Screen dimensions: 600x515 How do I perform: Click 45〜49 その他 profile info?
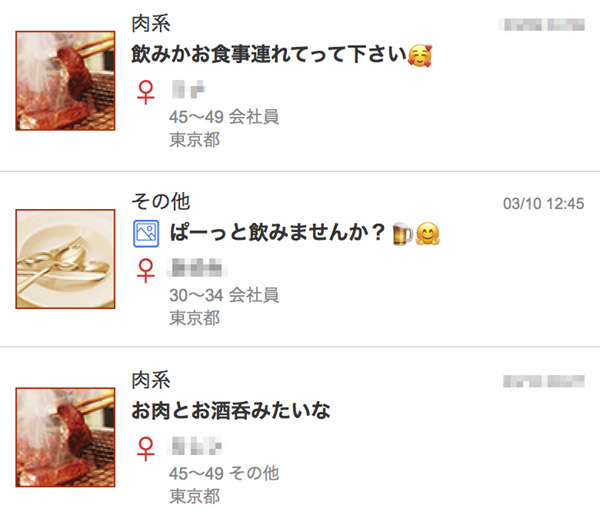click(x=224, y=473)
